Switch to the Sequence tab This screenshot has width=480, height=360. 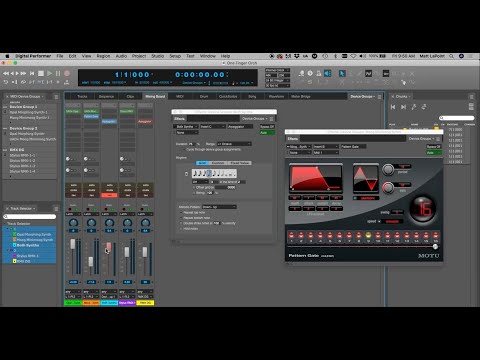pyautogui.click(x=106, y=97)
